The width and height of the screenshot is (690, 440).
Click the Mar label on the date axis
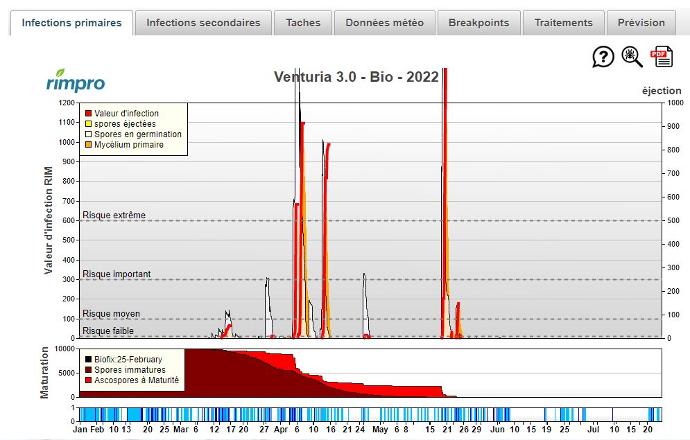click(x=181, y=429)
